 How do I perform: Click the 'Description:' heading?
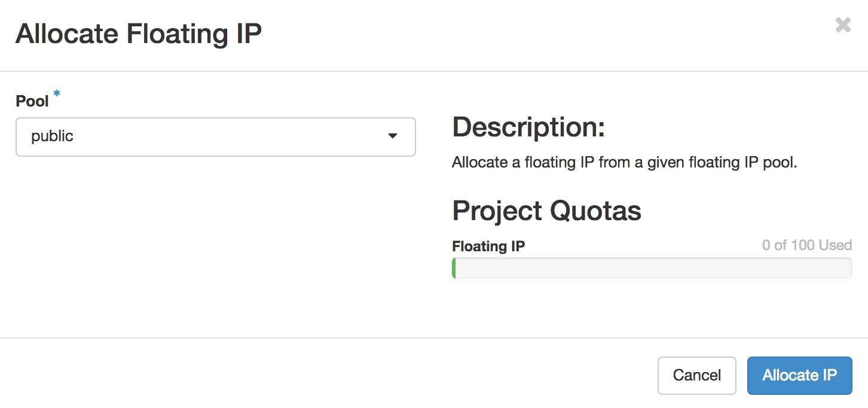point(528,127)
